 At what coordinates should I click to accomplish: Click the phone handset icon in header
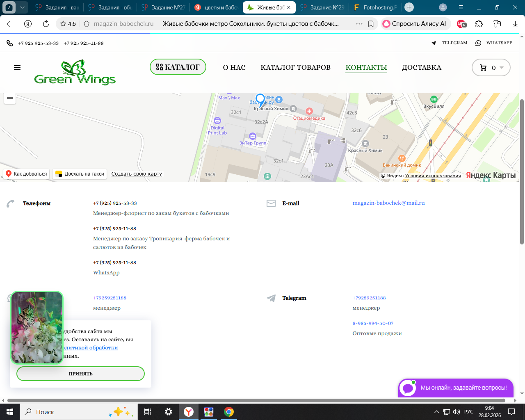tap(10, 43)
